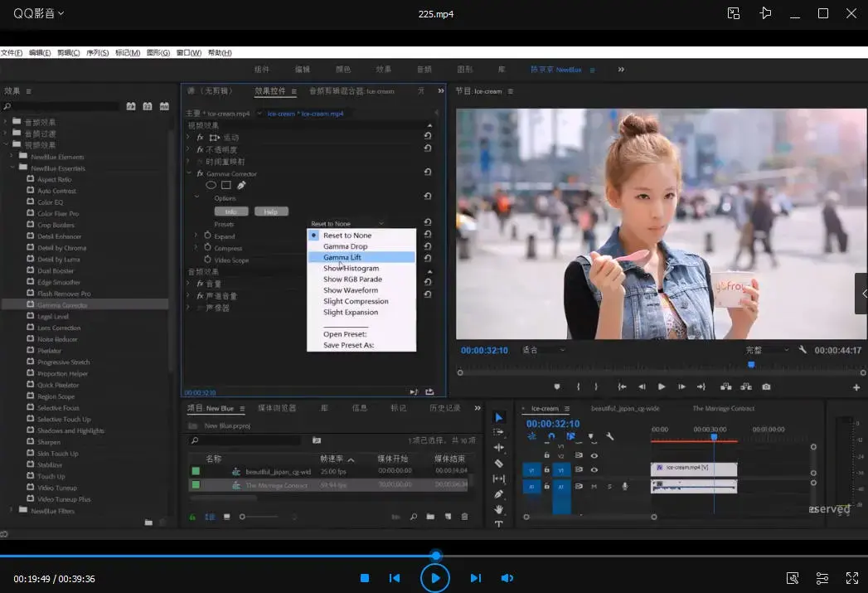The height and width of the screenshot is (593, 868).
Task: Select the Type tool in the tools panel
Action: pyautogui.click(x=498, y=524)
